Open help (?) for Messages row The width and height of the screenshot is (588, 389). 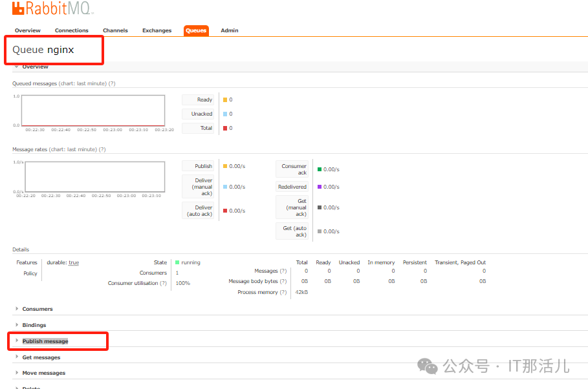pos(283,271)
